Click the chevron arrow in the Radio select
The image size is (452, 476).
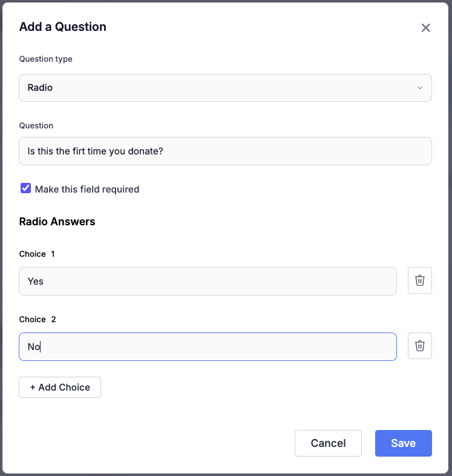tap(420, 88)
